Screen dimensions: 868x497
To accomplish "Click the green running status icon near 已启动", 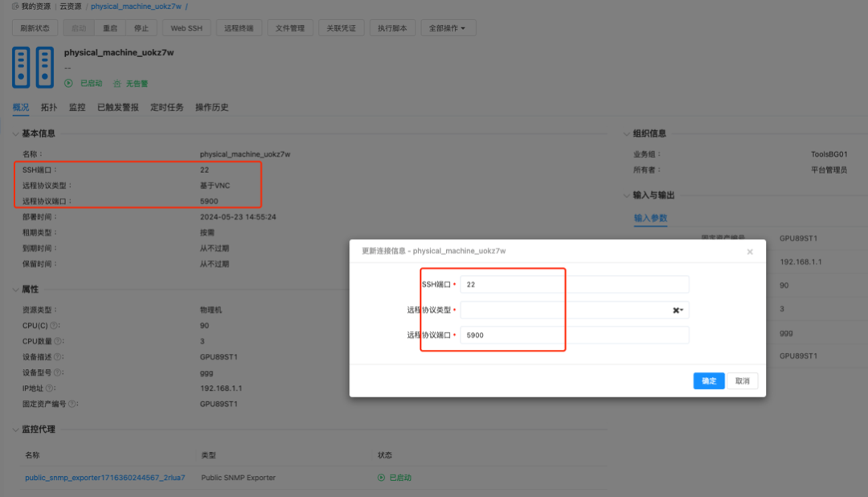I will [x=71, y=83].
